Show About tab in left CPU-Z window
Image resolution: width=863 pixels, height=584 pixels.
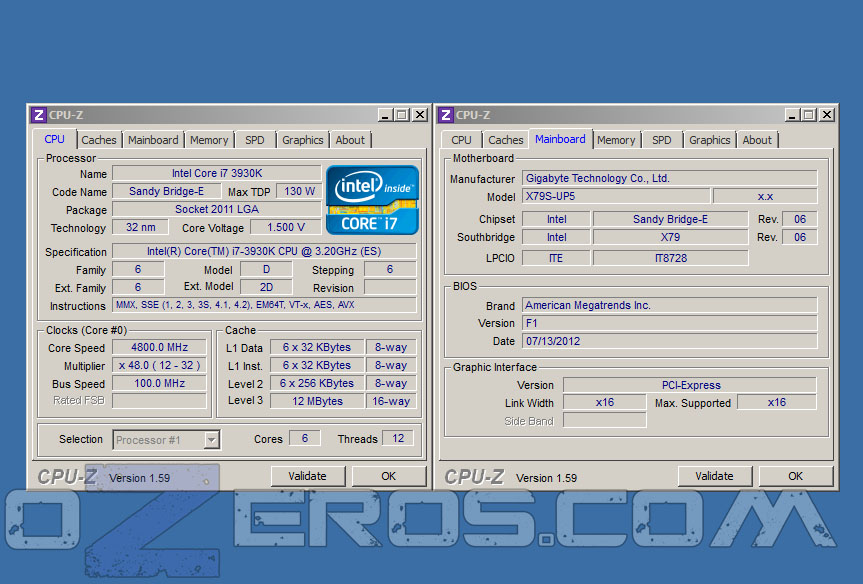click(x=350, y=140)
